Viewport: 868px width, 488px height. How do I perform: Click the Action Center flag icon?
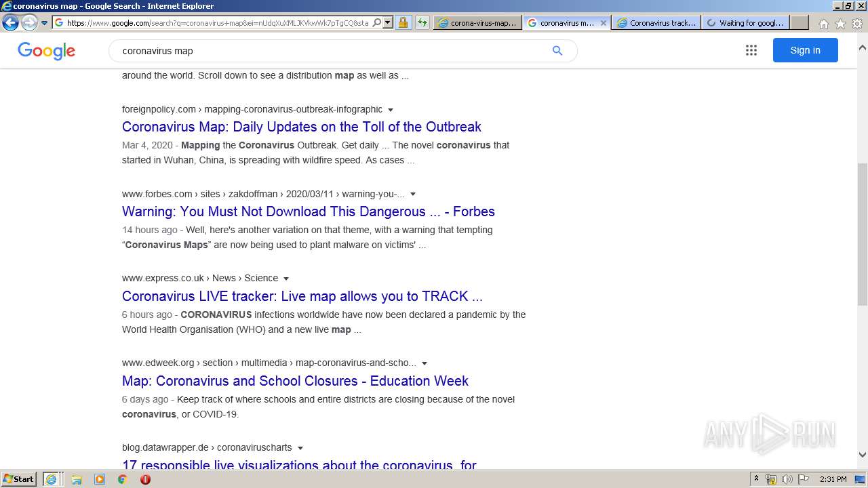[803, 479]
